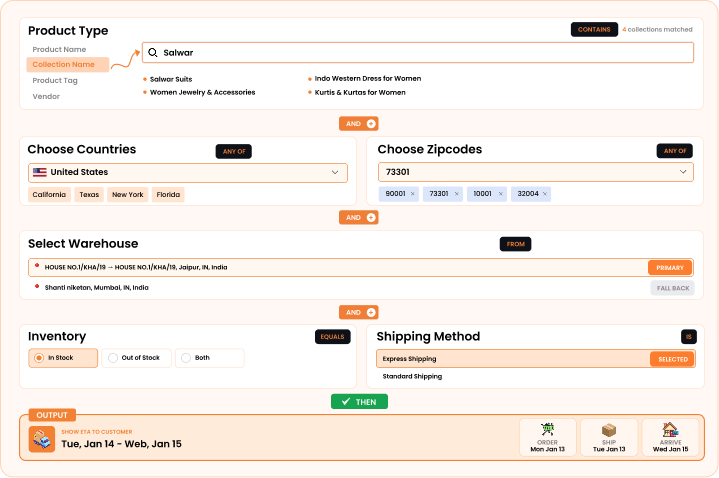The height and width of the screenshot is (478, 719).
Task: Click the collections matched count text
Action: tap(657, 29)
